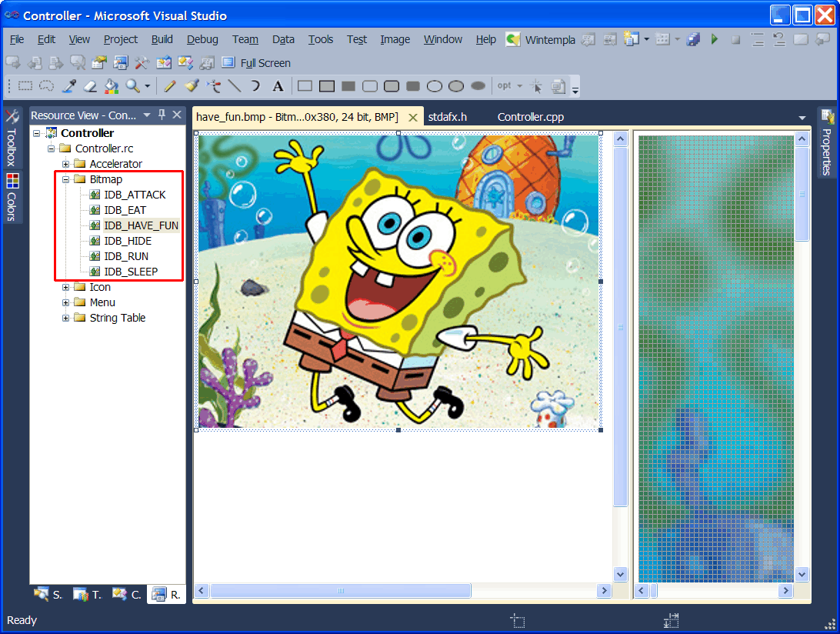
Task: Select the IDB_ATTACK bitmap resource
Action: tap(135, 195)
